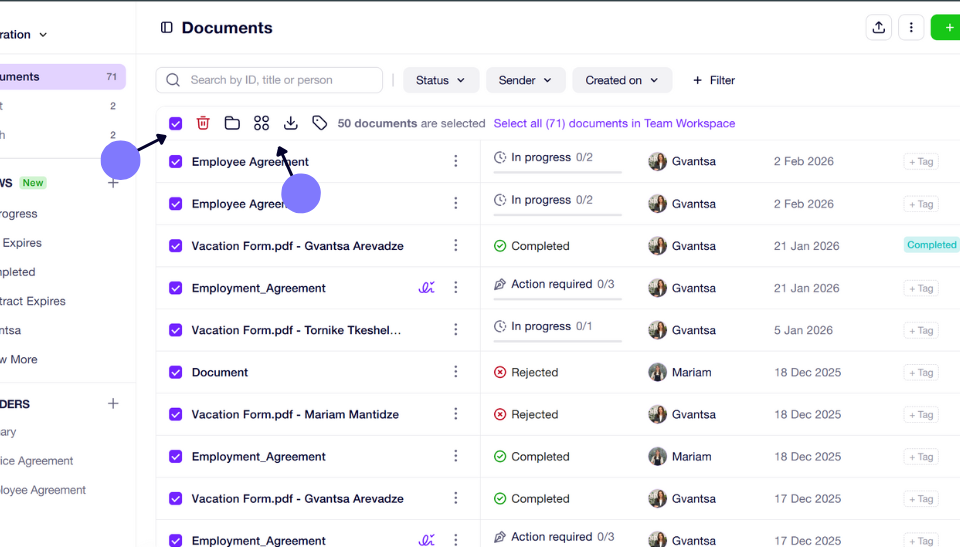Open options menu for Document row
Viewport: 960px width, 547px height.
[456, 372]
